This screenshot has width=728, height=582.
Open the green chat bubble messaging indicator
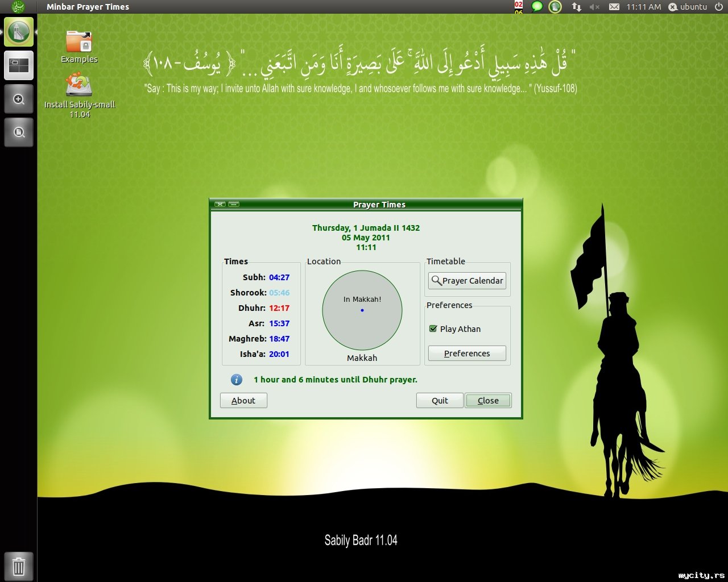(x=537, y=7)
